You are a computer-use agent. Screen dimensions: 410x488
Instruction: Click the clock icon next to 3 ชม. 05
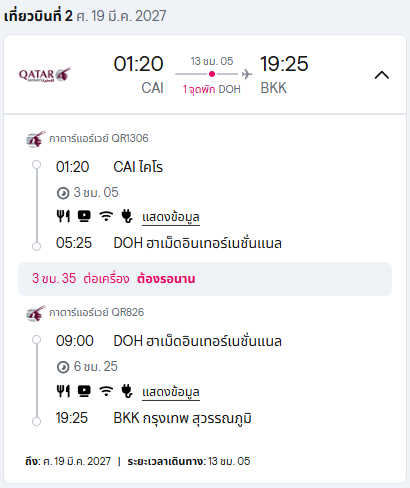63,193
